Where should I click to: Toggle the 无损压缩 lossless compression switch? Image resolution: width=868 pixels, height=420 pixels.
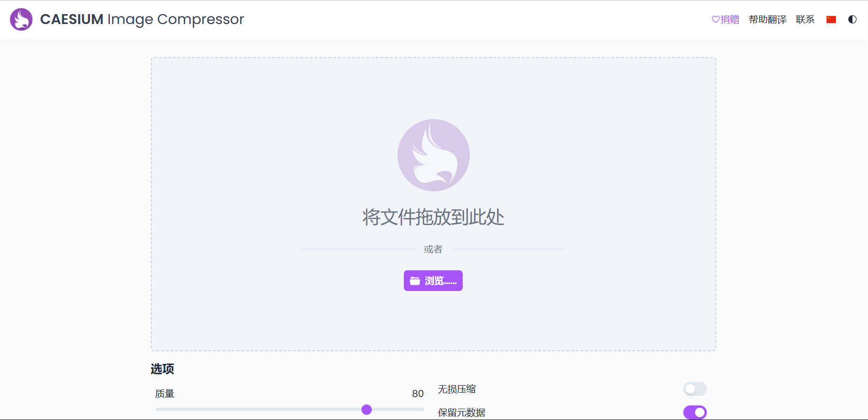coord(695,389)
